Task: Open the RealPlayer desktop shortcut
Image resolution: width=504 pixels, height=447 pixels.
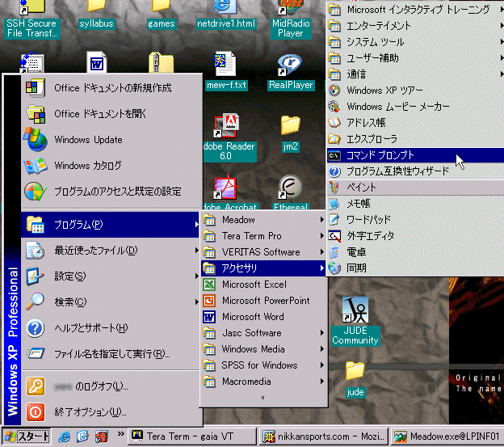Action: (x=290, y=66)
